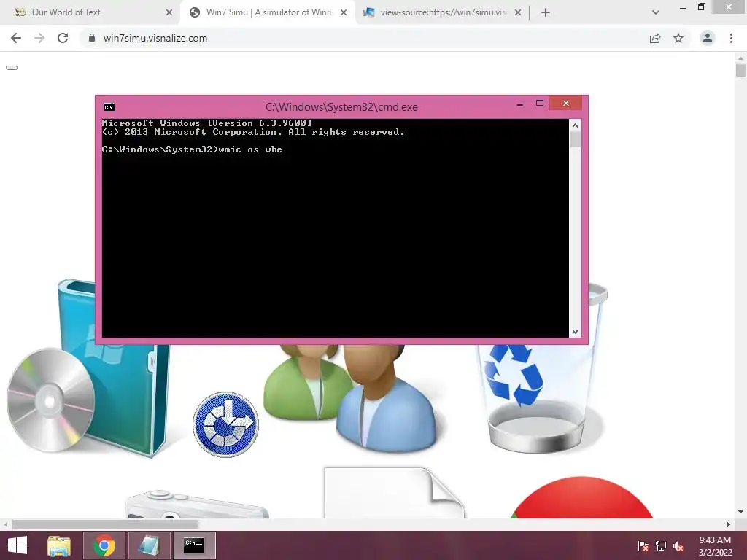The image size is (747, 560).
Task: Click the page scrollbar right arrow
Action: 729,524
